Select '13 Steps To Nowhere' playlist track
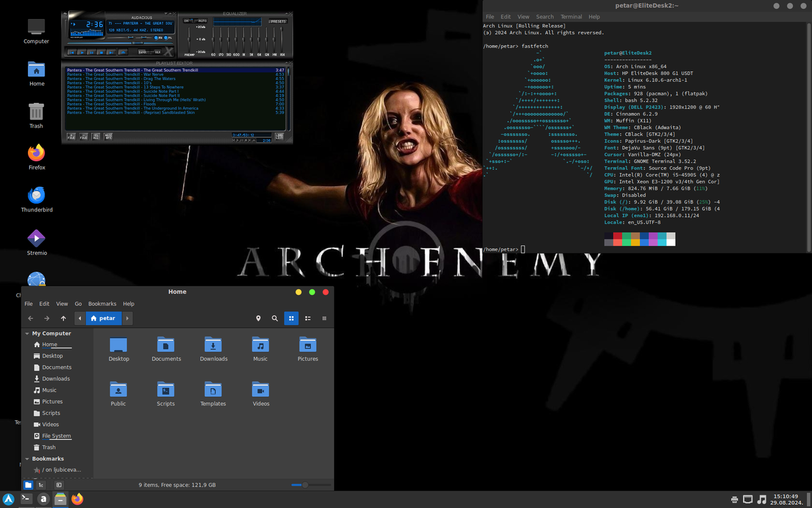 [176, 87]
